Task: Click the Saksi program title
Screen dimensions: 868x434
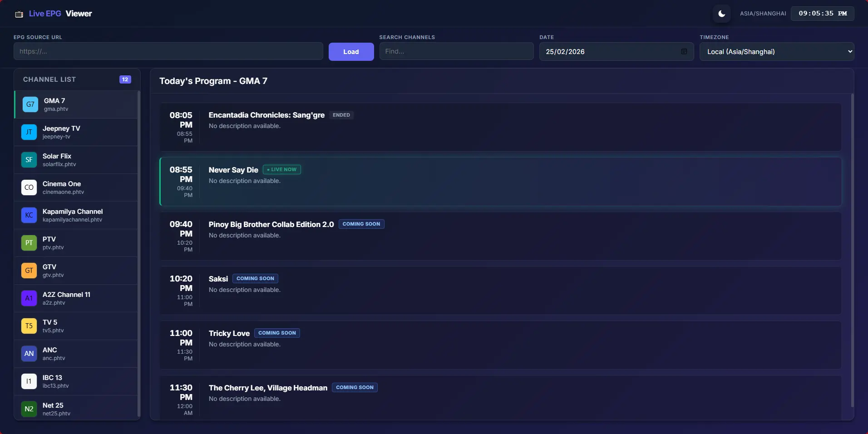Action: tap(218, 279)
